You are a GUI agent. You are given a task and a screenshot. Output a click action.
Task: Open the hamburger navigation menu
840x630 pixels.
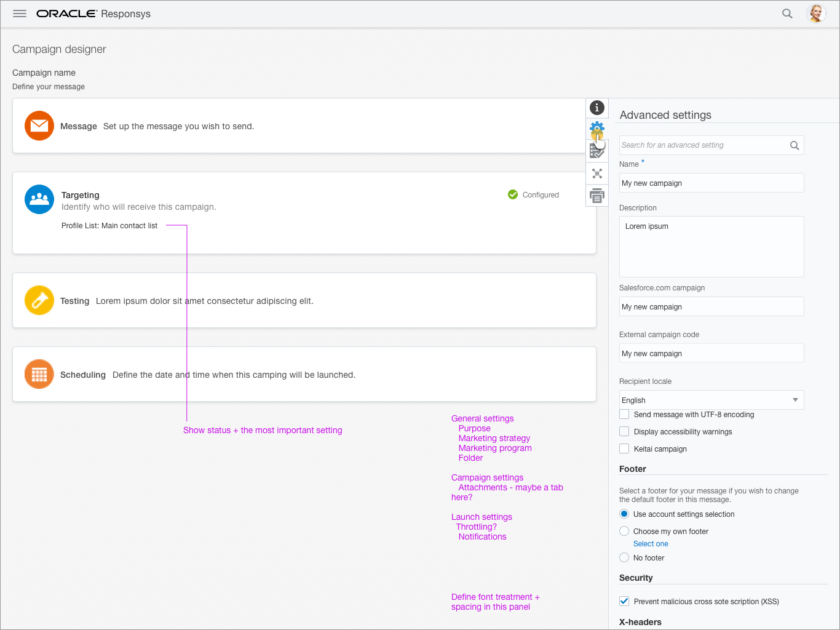[20, 14]
